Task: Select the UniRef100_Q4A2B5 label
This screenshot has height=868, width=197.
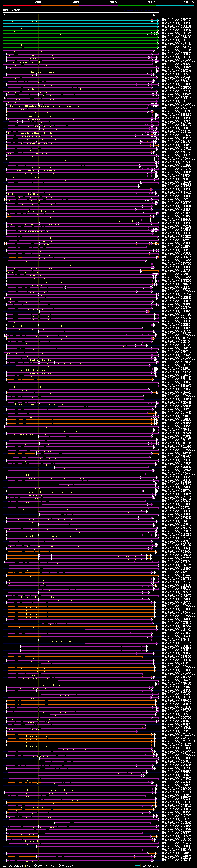Action: [x=177, y=142]
